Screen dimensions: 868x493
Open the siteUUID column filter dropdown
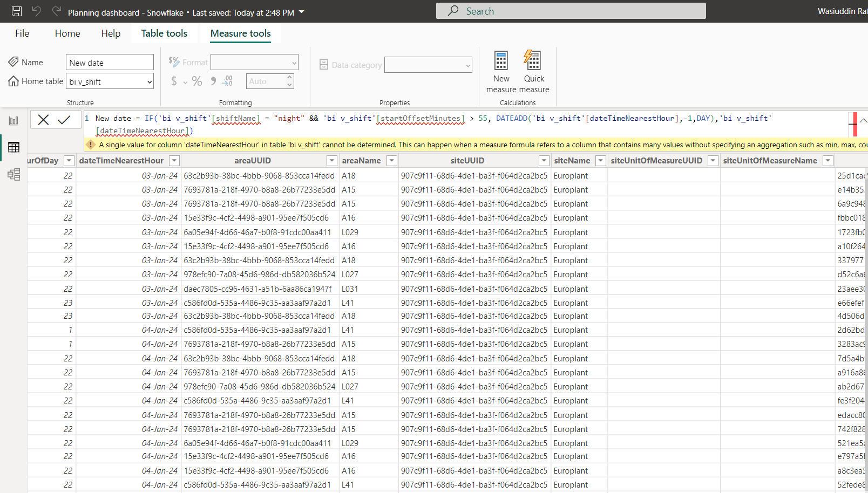point(544,161)
